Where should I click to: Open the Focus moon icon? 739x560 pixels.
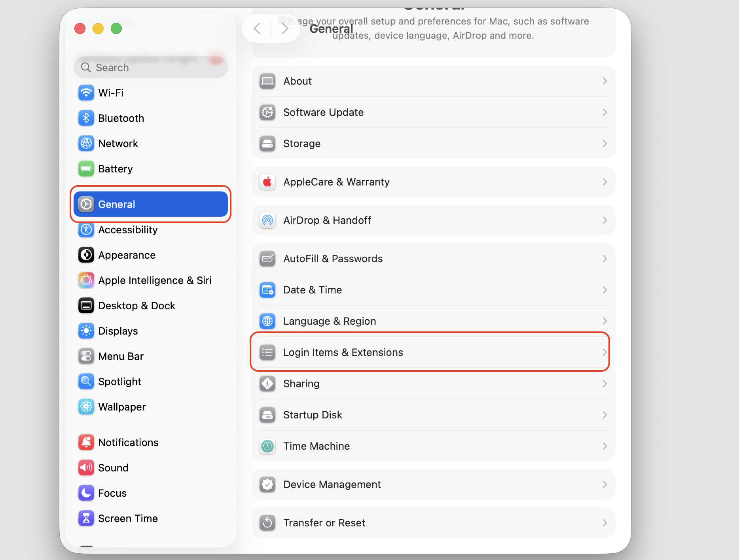coord(86,493)
